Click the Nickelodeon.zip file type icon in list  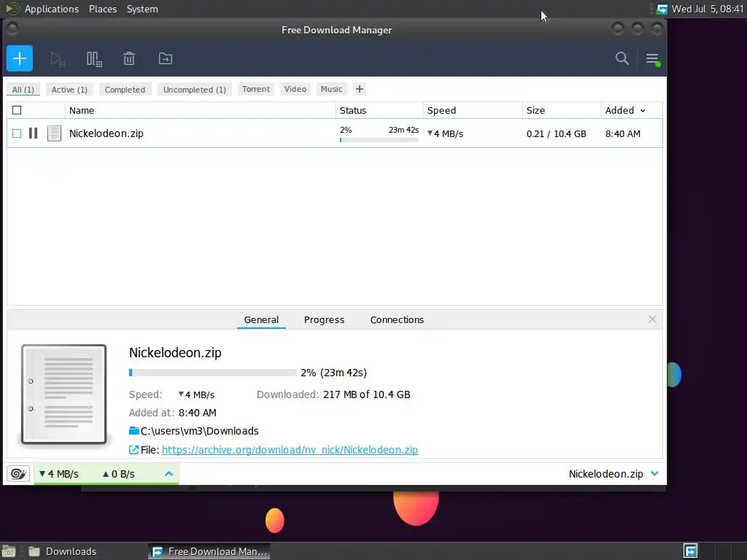click(54, 133)
